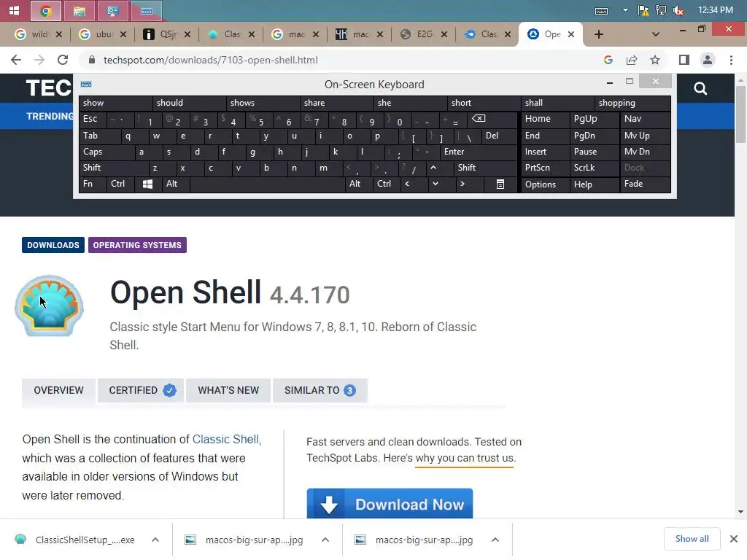
Task: Select 'shopping' word suggestion
Action: (x=632, y=103)
